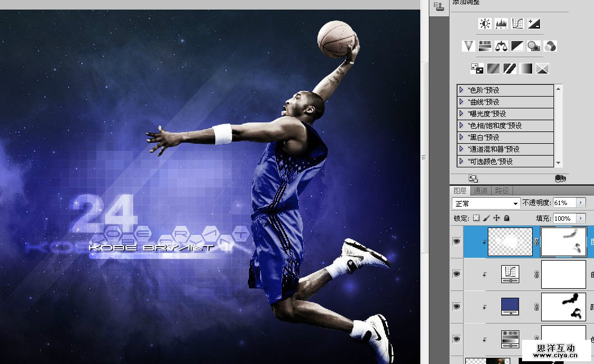Toggle lock transparent pixels
594x364 pixels.
[476, 218]
